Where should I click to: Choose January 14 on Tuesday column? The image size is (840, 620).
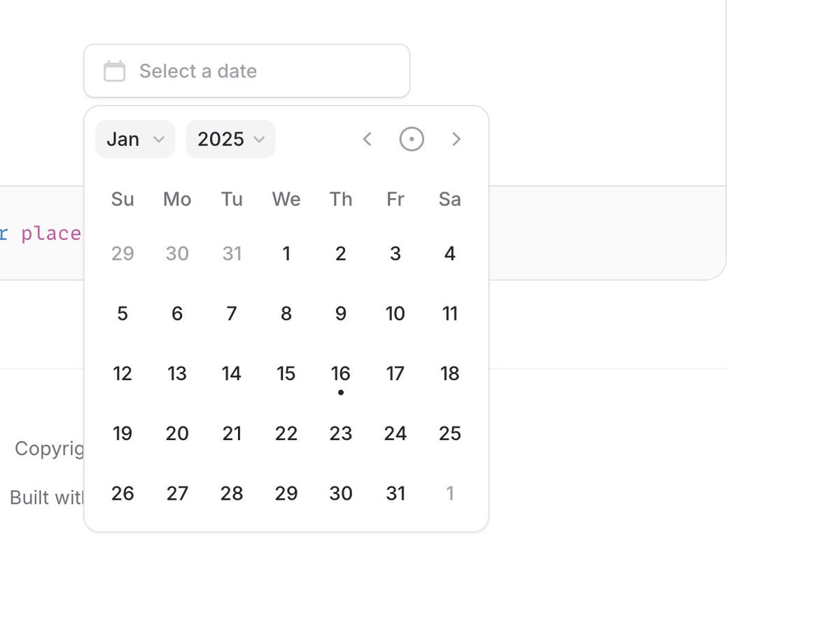point(232,374)
